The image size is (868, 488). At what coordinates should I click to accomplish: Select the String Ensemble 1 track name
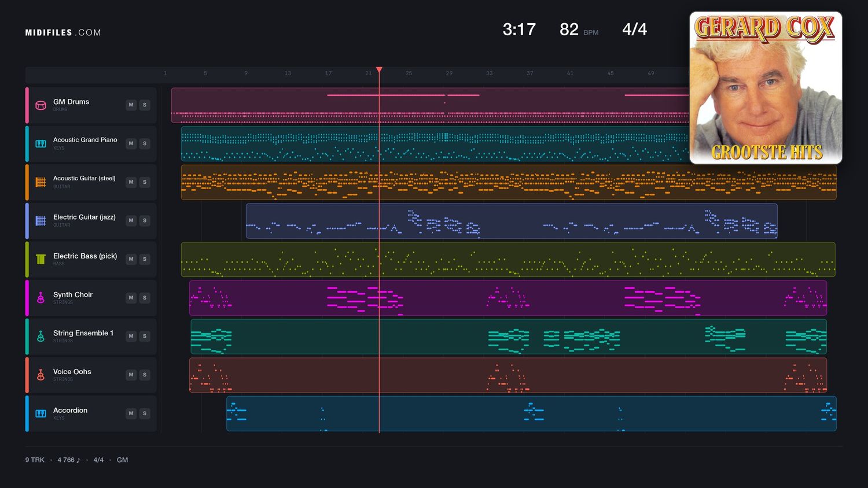(83, 333)
